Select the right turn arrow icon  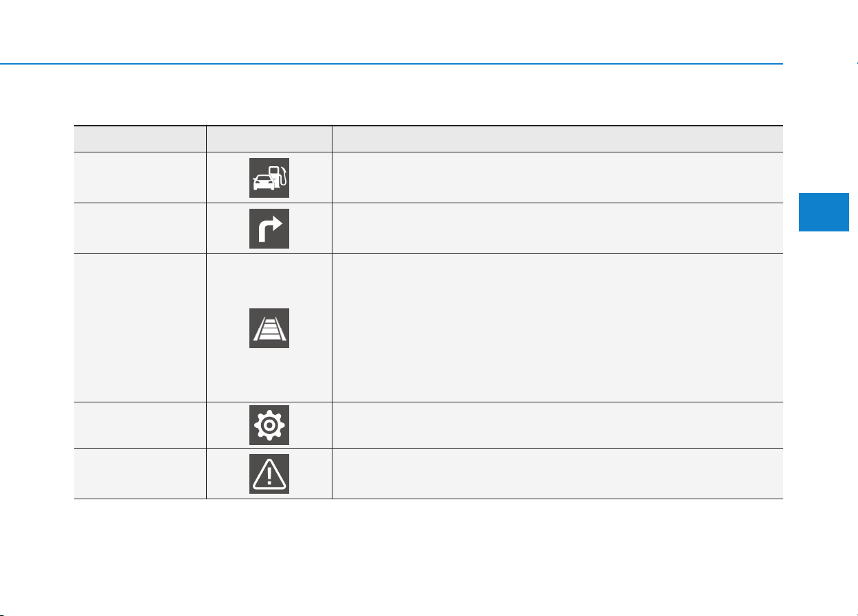[269, 228]
